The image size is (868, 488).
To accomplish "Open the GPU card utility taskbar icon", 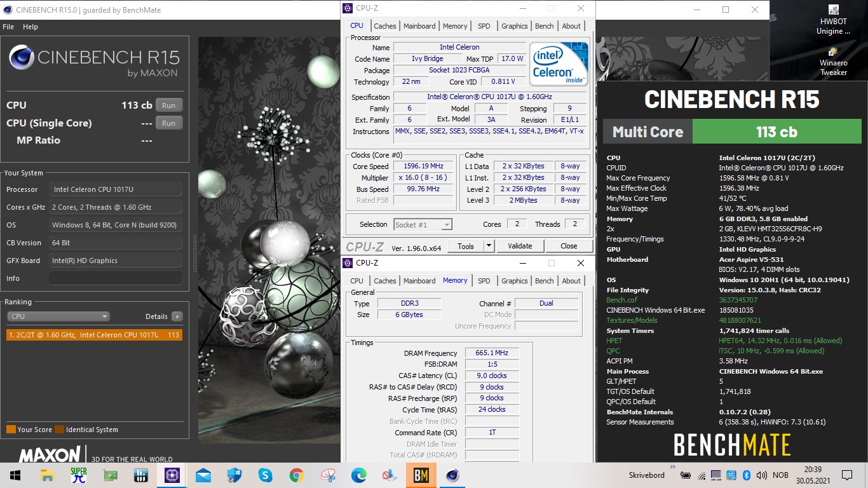I will tap(110, 475).
